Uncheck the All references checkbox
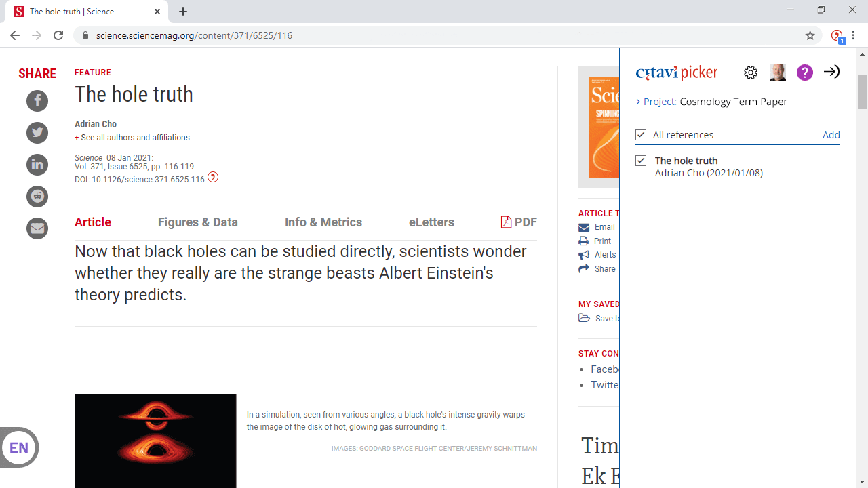 tap(641, 135)
